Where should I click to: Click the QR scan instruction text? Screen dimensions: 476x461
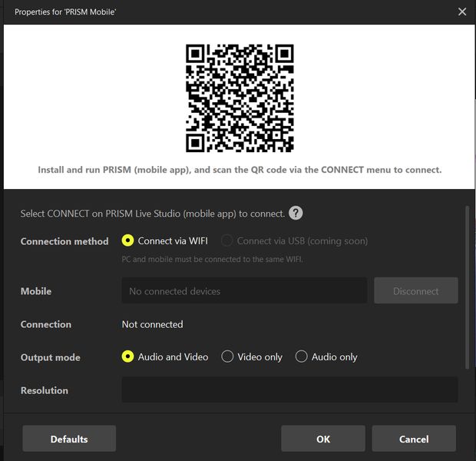(x=240, y=170)
